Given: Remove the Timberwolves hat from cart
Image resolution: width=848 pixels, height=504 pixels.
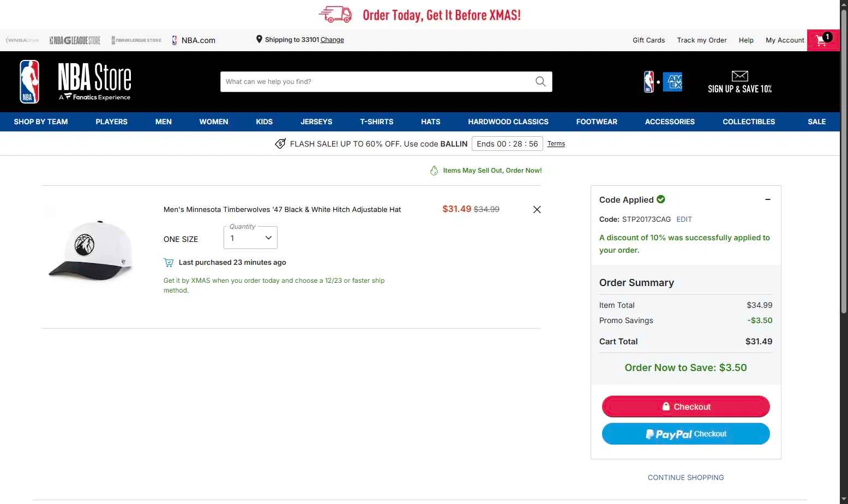Looking at the screenshot, I should [537, 209].
